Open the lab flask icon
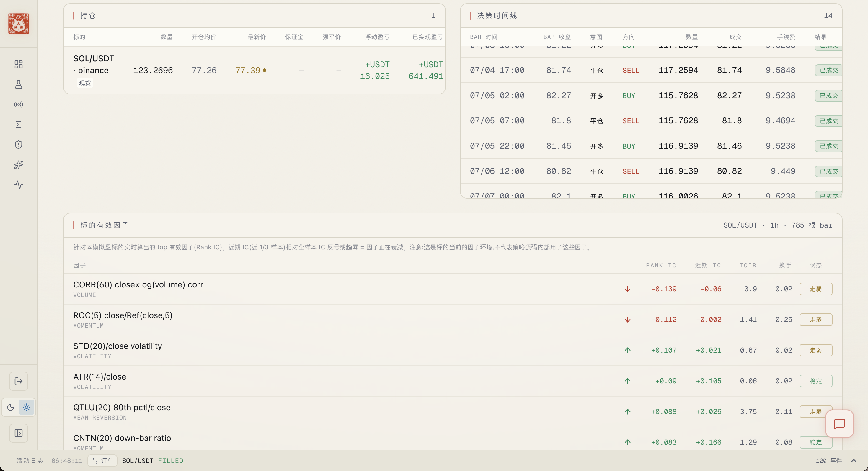 [19, 84]
